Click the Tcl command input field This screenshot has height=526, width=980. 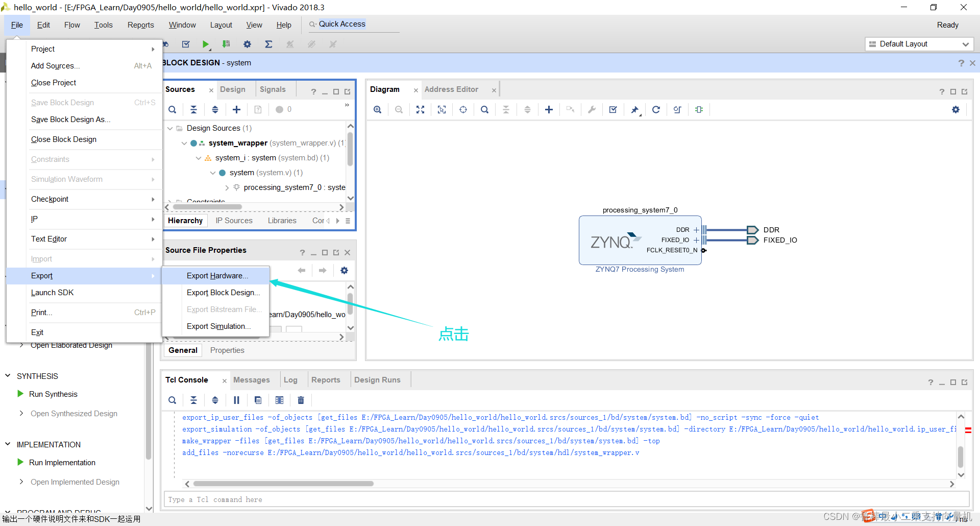point(566,499)
